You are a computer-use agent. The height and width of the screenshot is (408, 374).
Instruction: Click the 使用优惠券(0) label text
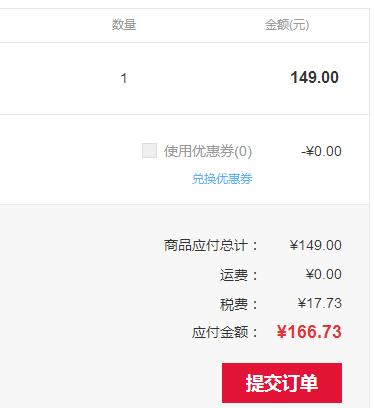(208, 151)
